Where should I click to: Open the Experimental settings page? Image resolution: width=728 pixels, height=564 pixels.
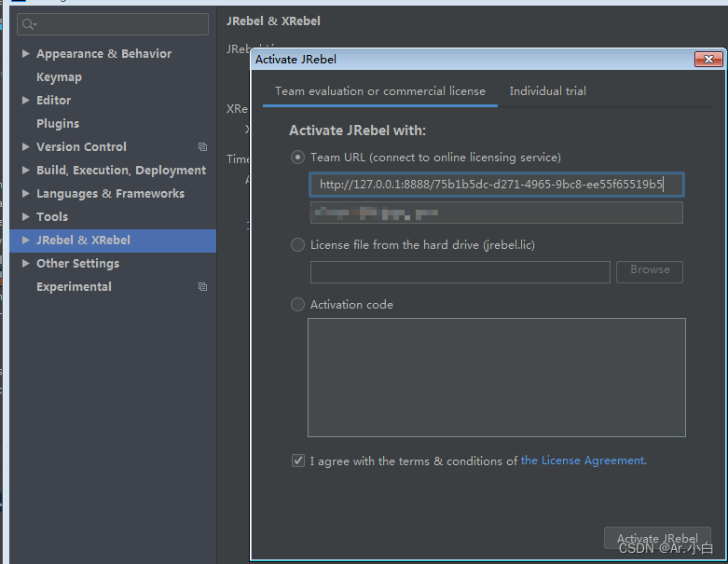(x=74, y=286)
